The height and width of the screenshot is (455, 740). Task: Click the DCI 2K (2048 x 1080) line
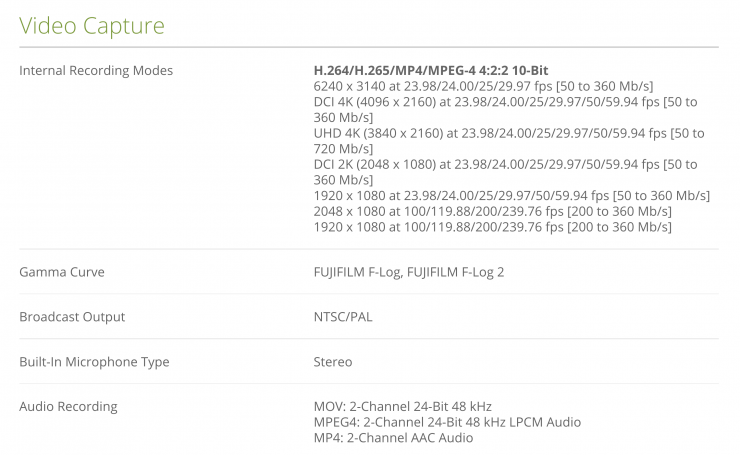[x=505, y=164]
